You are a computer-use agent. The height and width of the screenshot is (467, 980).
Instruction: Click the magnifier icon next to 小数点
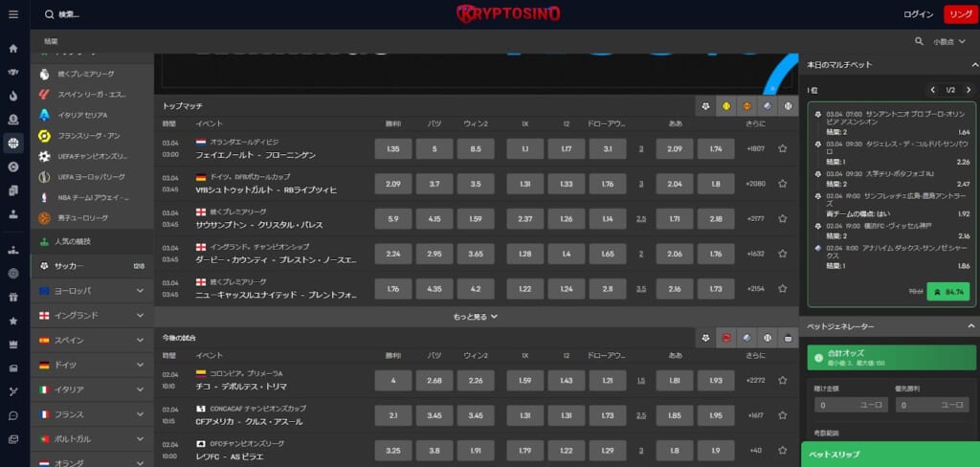pos(919,41)
